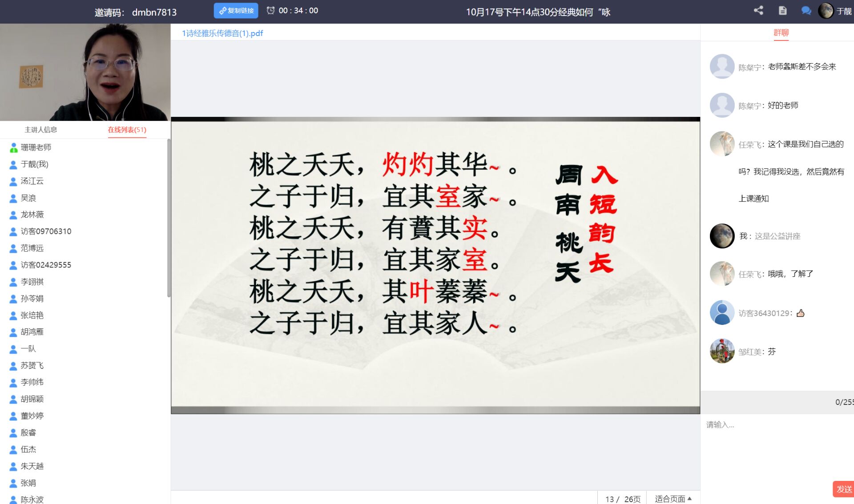Click the share icon in top bar
854x504 pixels.
tap(758, 11)
